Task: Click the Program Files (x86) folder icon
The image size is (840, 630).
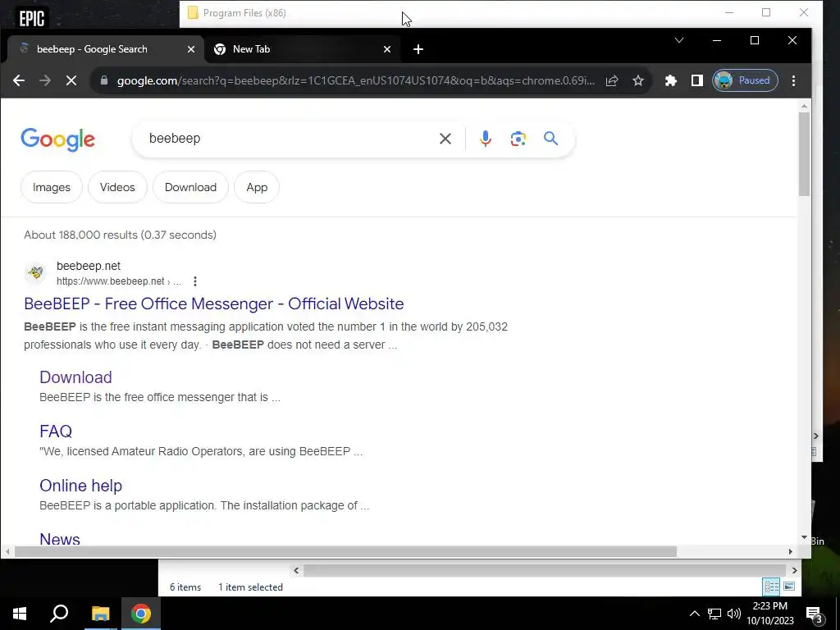Action: click(193, 12)
